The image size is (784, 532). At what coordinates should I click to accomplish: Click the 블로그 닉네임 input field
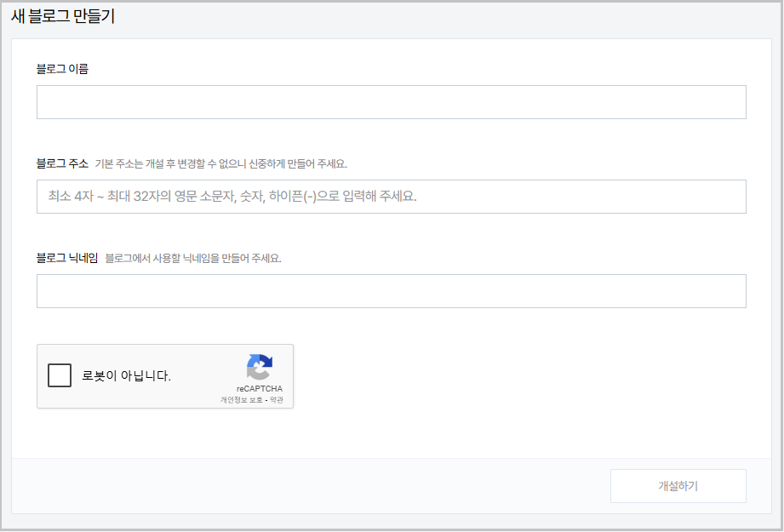391,290
